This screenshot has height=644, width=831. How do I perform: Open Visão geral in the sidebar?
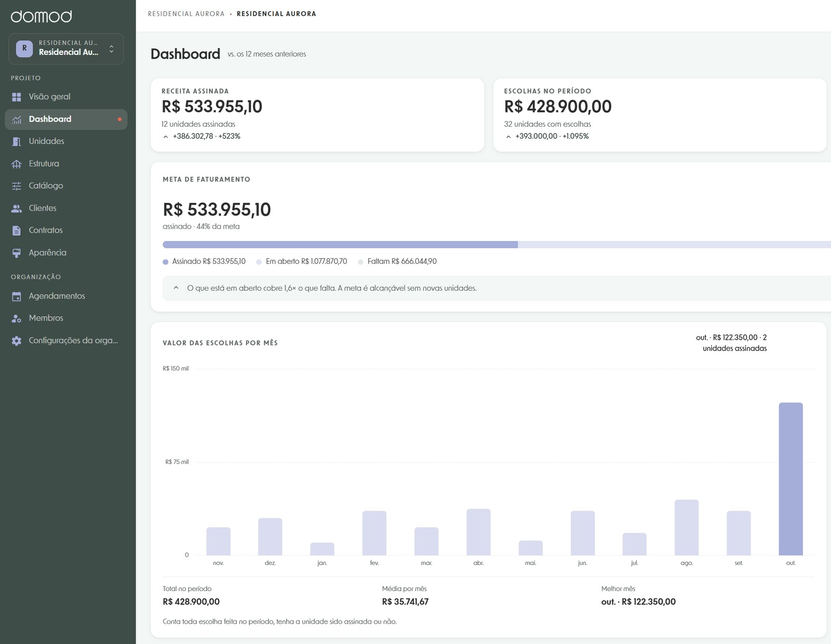click(66, 97)
